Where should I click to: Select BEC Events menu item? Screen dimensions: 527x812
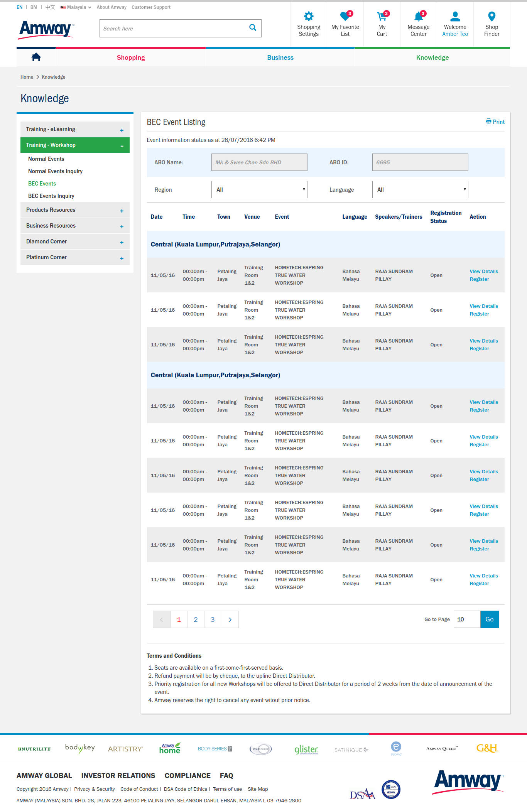click(42, 184)
